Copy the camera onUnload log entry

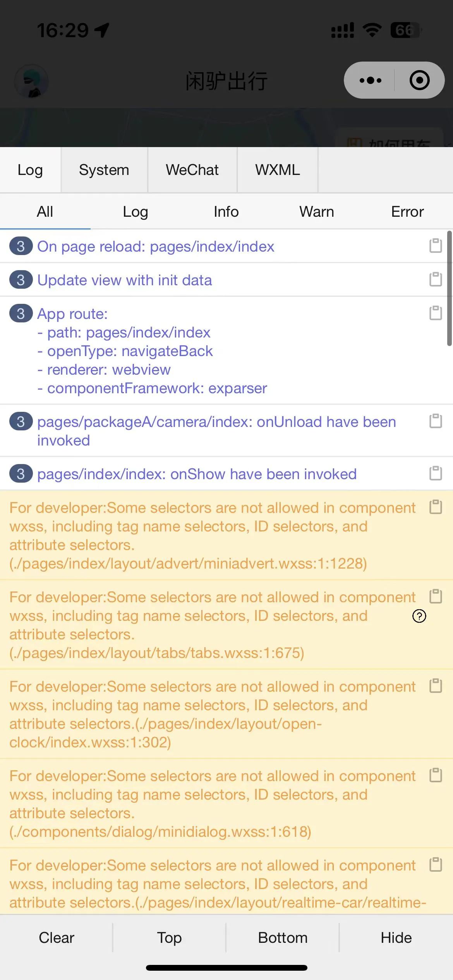tap(436, 421)
